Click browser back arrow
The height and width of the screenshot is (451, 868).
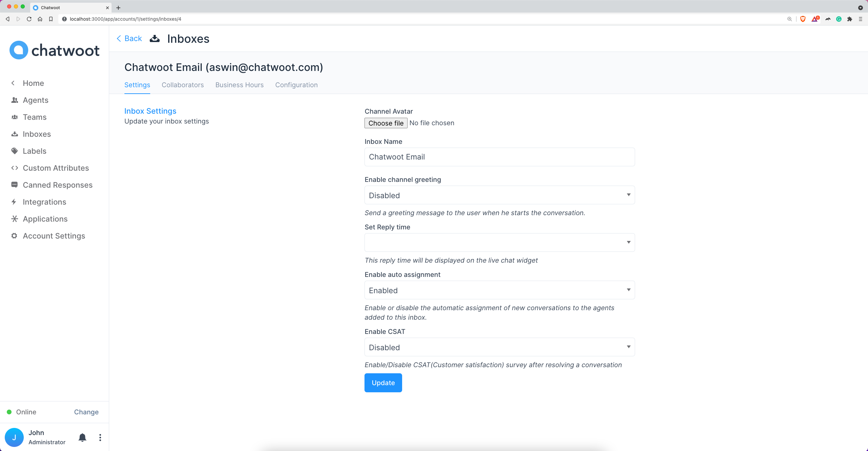coord(7,19)
